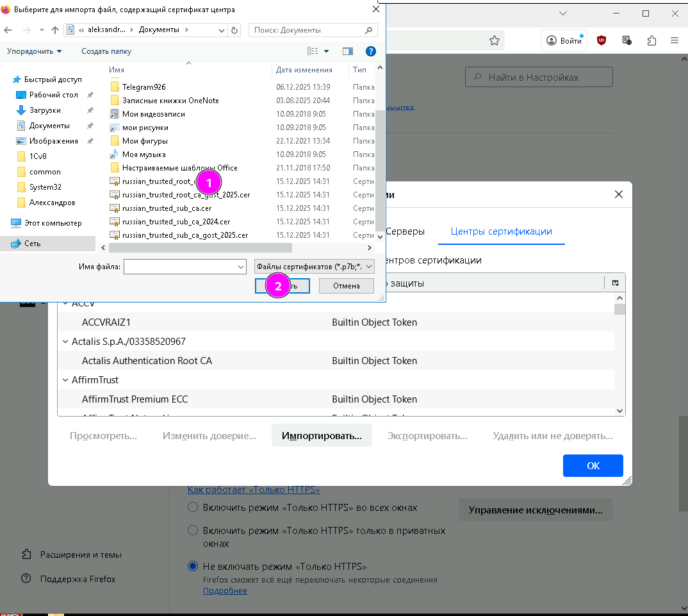Collapse the Actalis S.p.A. certificate group
Viewport: 688px width, 616px height.
coord(65,342)
